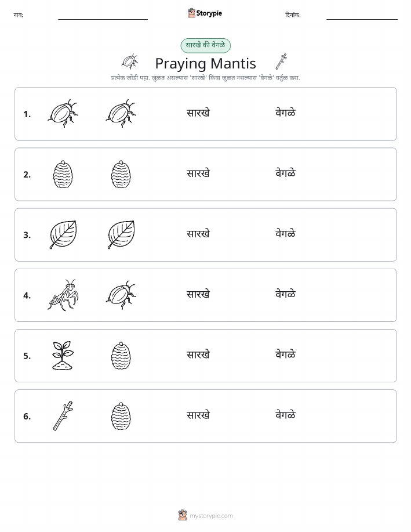Click the praying mantis picture in row 4

coord(63,295)
